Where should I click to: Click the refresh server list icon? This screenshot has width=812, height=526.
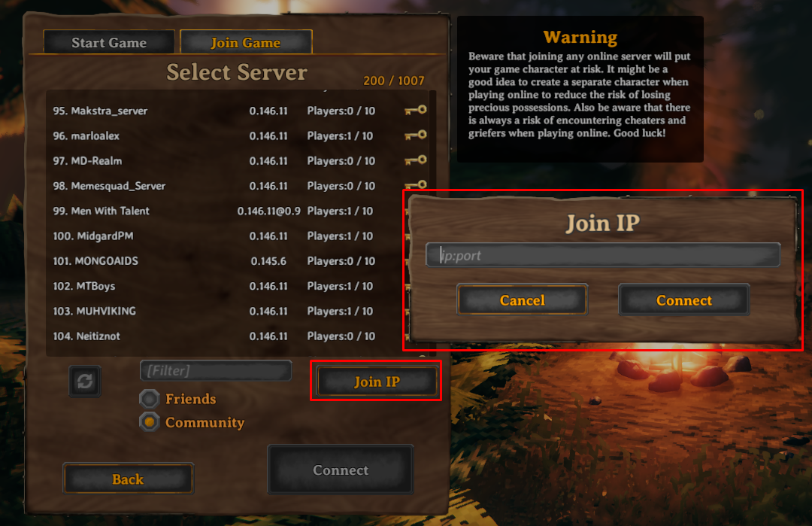(85, 382)
